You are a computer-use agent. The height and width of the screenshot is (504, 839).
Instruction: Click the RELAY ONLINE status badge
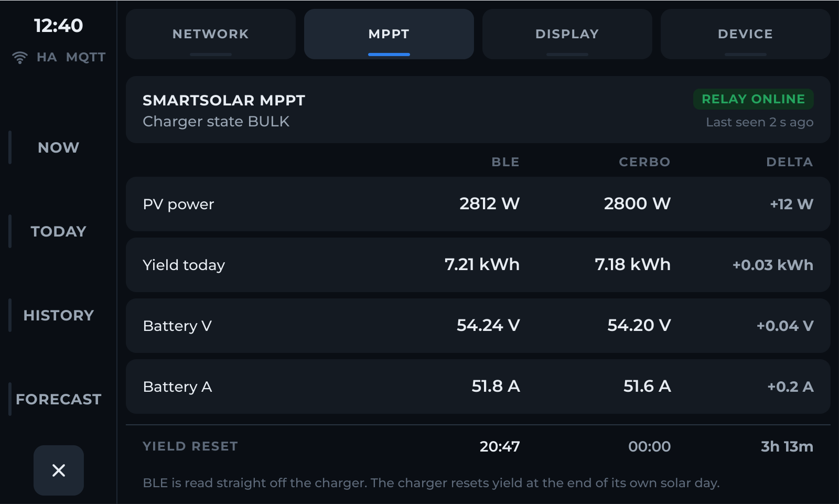[754, 99]
